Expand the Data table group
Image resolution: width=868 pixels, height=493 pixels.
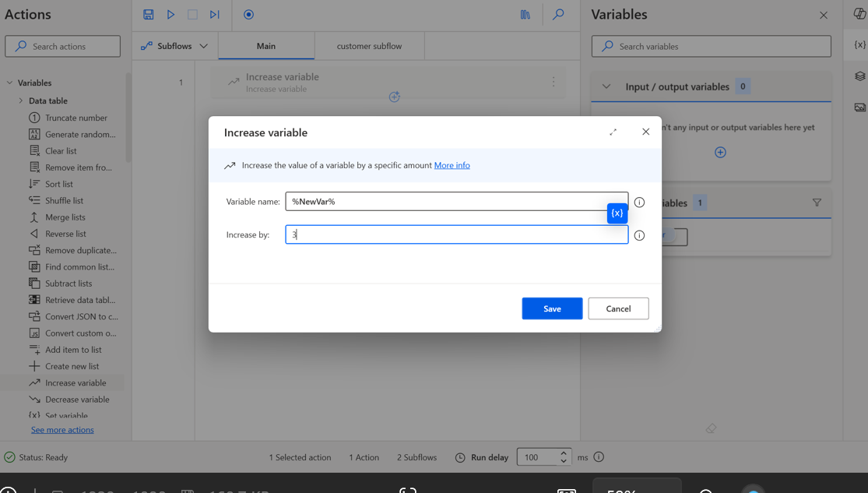[x=21, y=100]
